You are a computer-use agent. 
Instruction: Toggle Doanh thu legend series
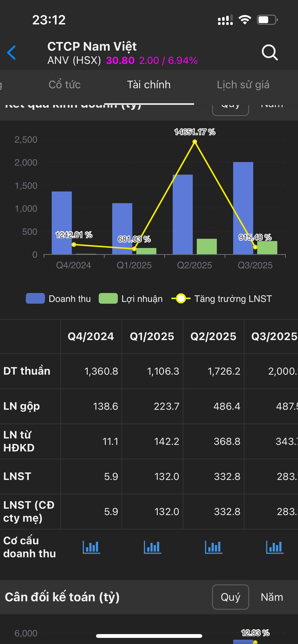coord(58,299)
